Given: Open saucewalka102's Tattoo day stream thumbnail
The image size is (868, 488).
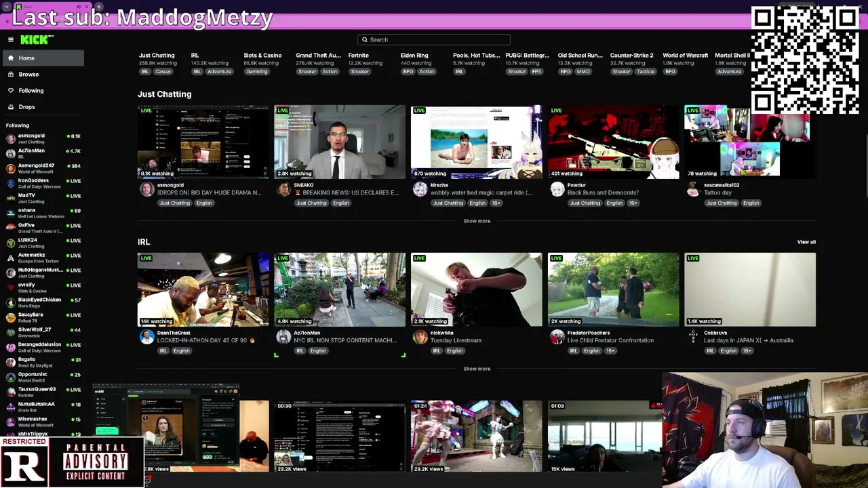Looking at the screenshot, I should coord(750,142).
